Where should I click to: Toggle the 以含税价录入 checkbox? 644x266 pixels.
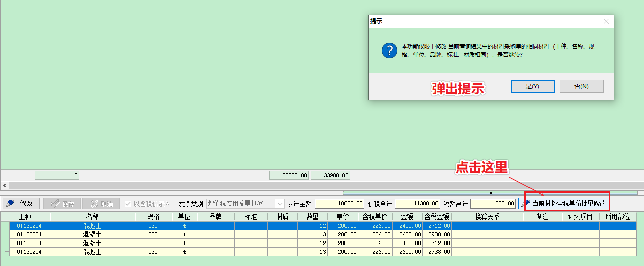pyautogui.click(x=128, y=203)
